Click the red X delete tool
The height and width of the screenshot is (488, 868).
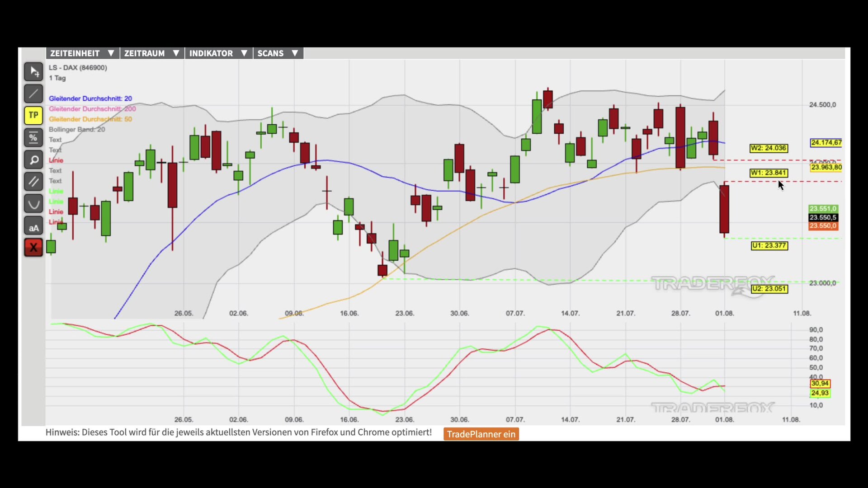[x=33, y=248]
